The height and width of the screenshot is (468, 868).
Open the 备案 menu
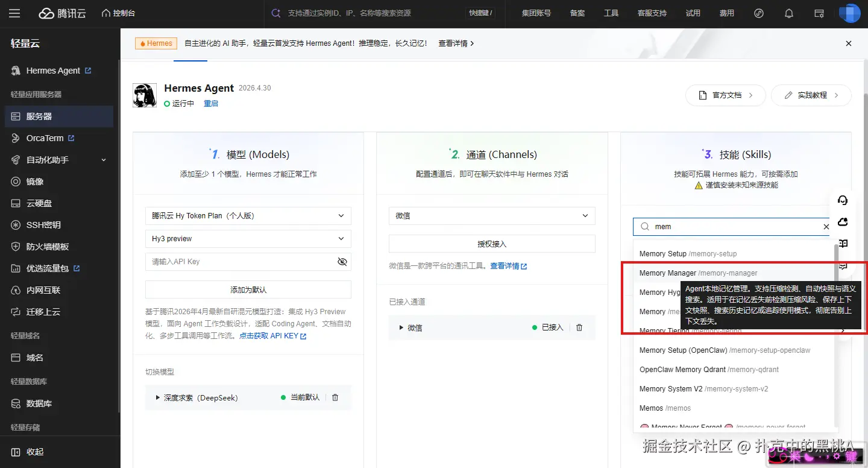(577, 13)
